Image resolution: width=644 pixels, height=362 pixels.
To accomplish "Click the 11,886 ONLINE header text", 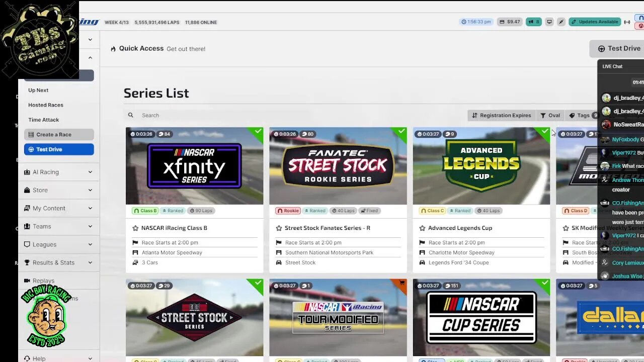I will pyautogui.click(x=201, y=22).
